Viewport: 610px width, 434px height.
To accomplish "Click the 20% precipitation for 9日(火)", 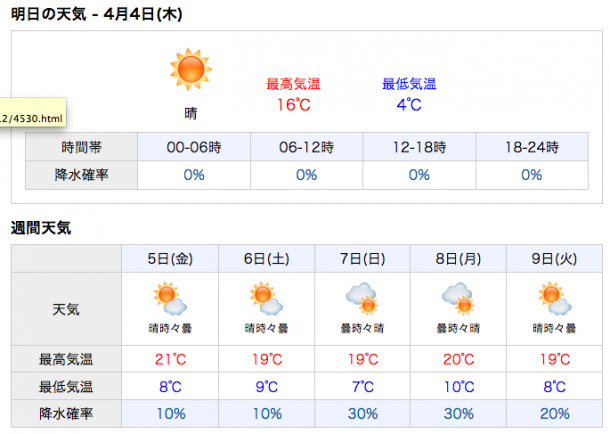I will [x=554, y=414].
